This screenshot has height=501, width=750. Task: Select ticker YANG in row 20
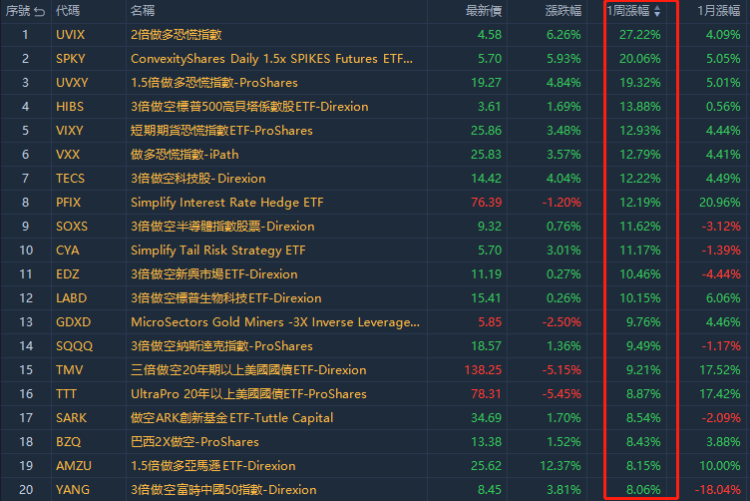[73, 490]
